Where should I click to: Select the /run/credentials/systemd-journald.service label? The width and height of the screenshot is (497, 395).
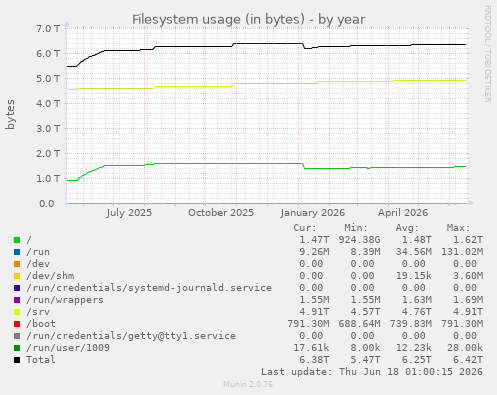[x=149, y=288]
